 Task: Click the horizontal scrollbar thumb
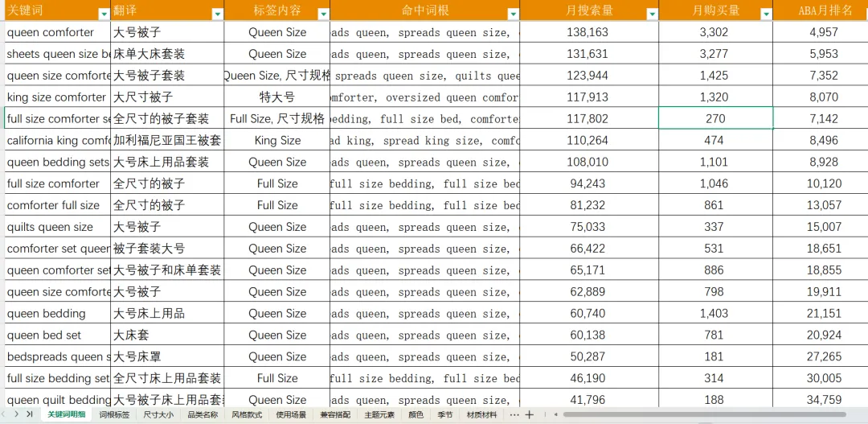704,414
